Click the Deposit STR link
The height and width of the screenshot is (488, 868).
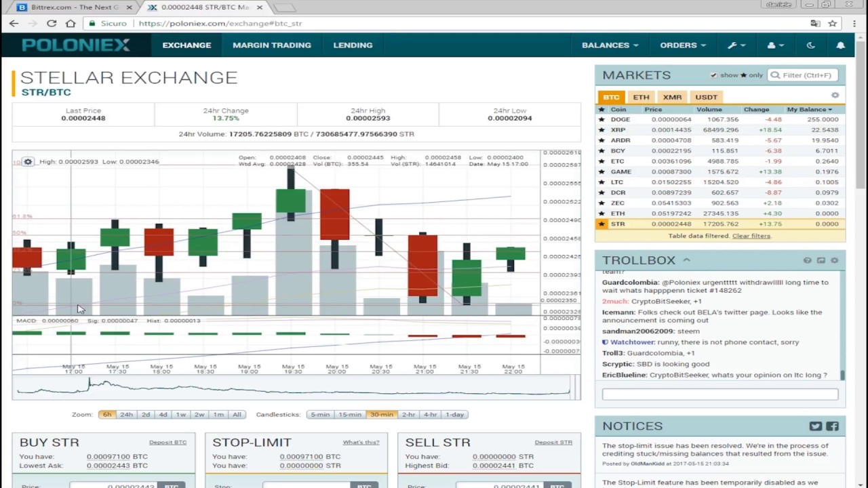coord(553,443)
